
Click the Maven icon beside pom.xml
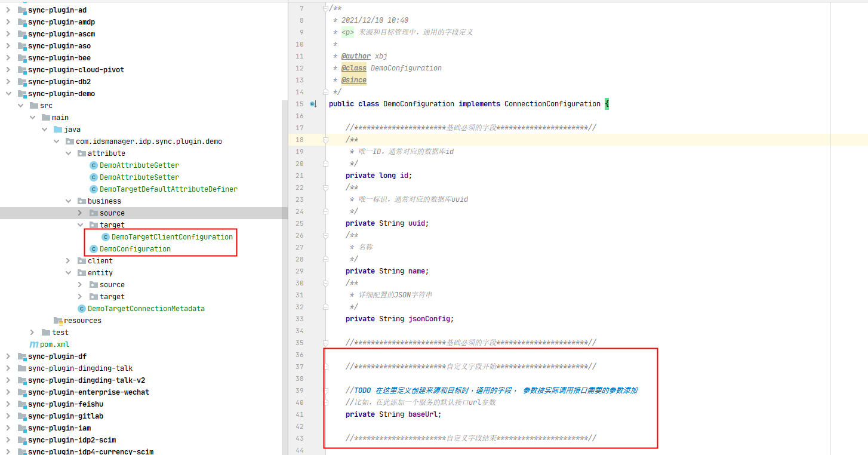pyautogui.click(x=34, y=345)
